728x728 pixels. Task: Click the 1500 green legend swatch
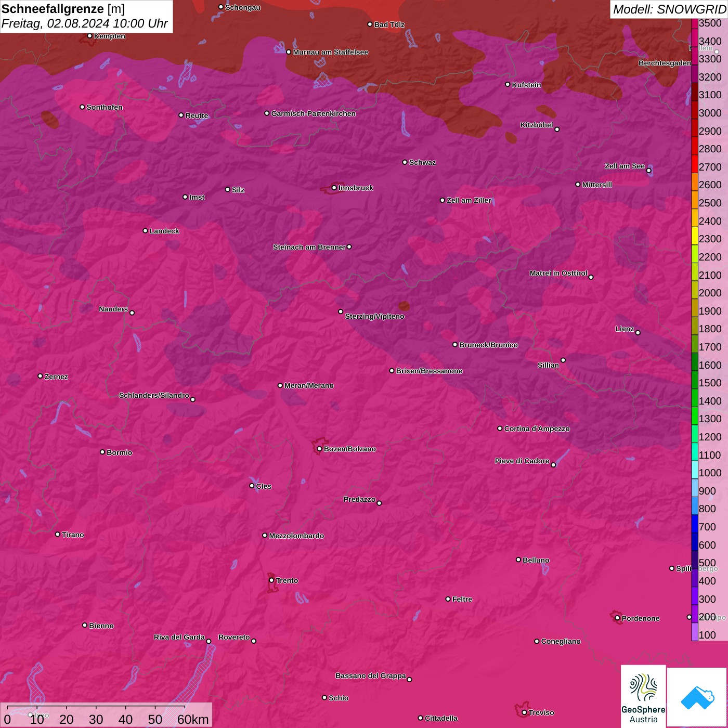(694, 380)
